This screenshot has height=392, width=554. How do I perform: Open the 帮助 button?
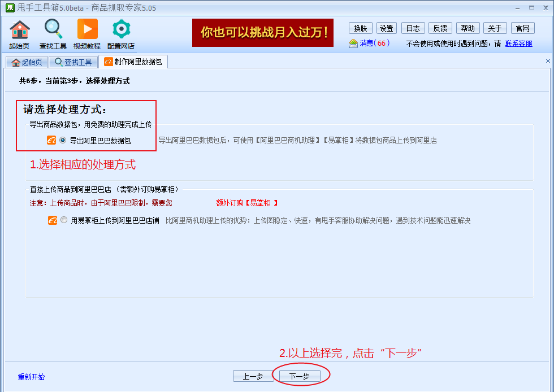(468, 28)
